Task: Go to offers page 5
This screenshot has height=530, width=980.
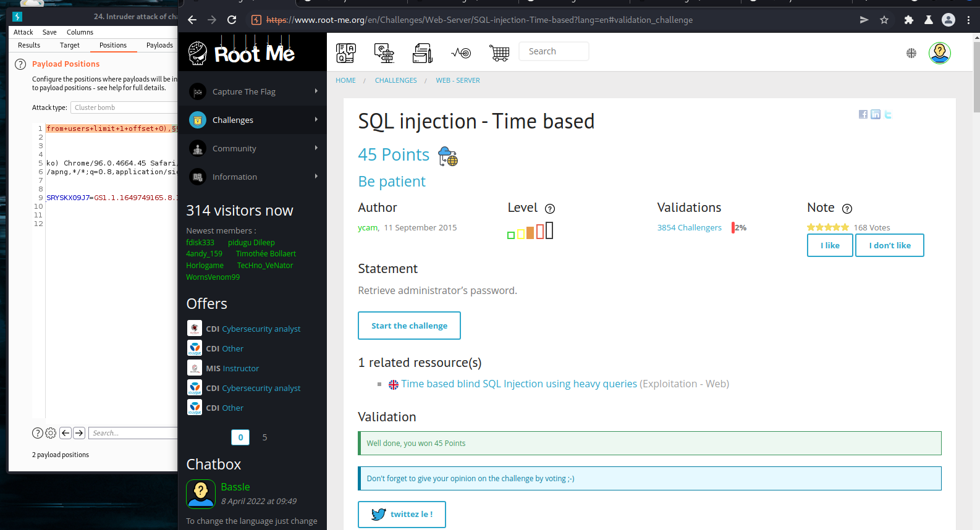Action: point(264,437)
